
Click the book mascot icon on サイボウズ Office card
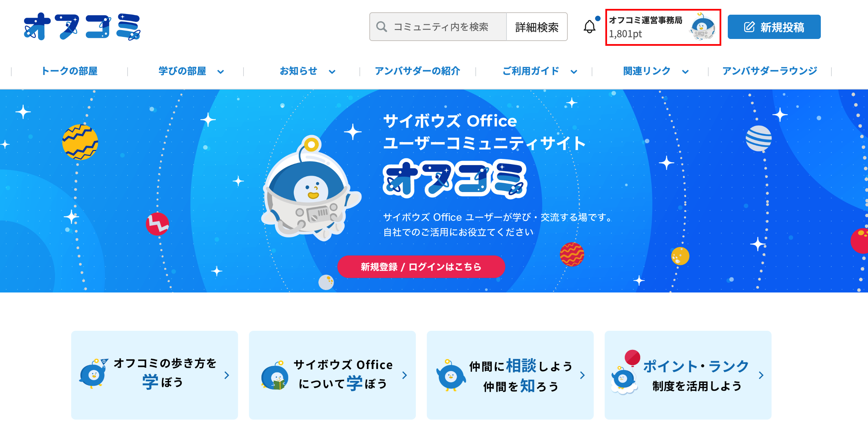click(274, 376)
